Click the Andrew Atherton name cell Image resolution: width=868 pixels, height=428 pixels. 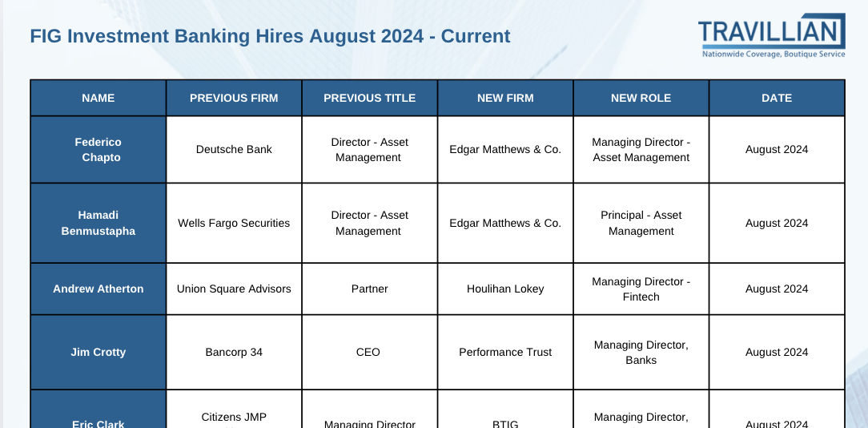pos(98,289)
